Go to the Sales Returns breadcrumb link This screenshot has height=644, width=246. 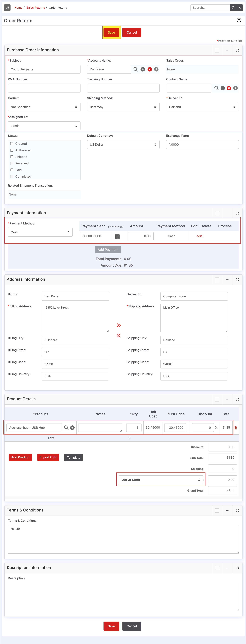tap(36, 8)
